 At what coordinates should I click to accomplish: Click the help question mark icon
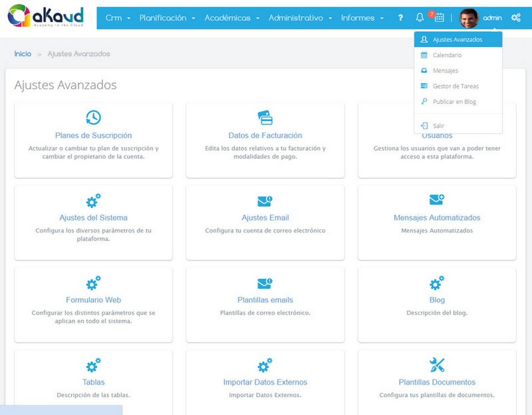[400, 18]
